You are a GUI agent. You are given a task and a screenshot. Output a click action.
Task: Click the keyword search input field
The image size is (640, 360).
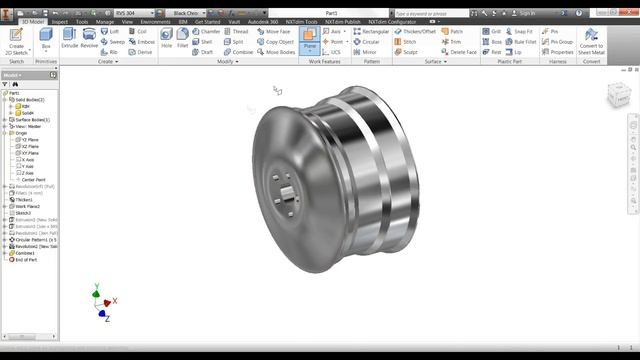click(431, 13)
